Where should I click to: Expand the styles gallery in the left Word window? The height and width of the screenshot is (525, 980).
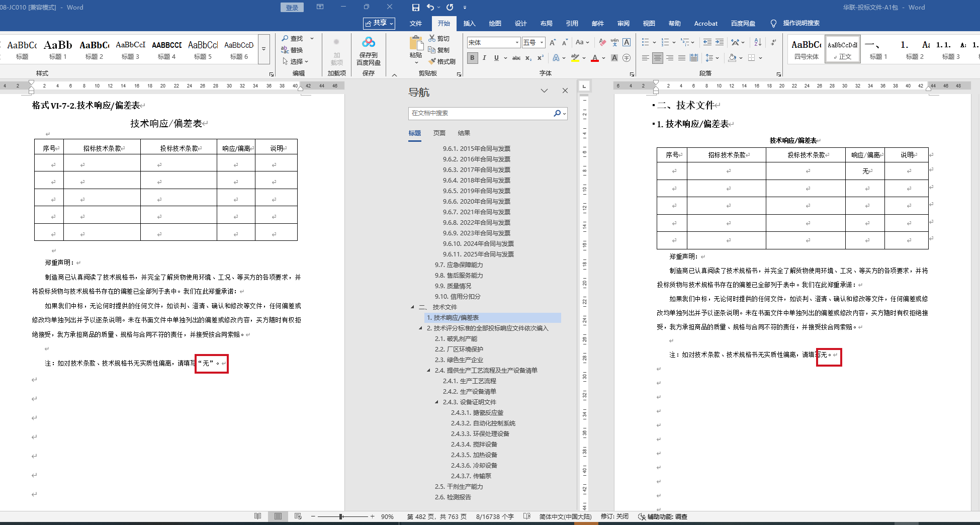click(x=264, y=49)
